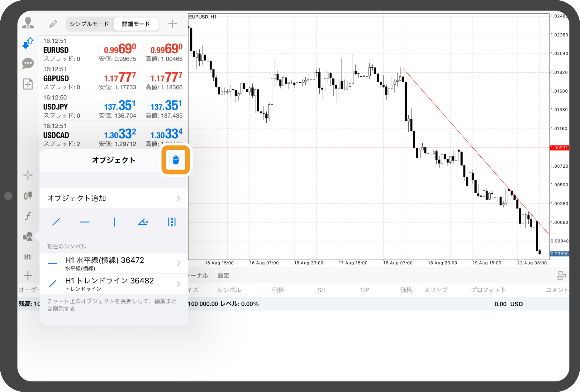
Task: Select the angle trendline tool
Action: (x=143, y=222)
